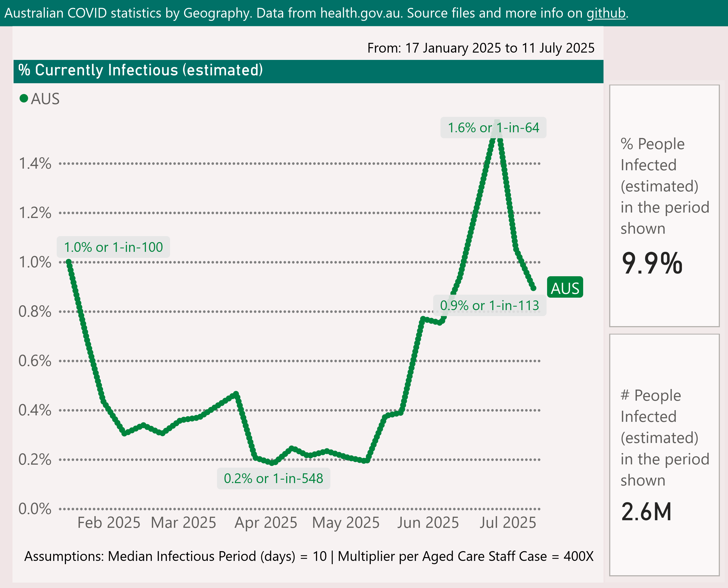
Task: Click the Jul 2025 axis label
Action: [x=507, y=523]
